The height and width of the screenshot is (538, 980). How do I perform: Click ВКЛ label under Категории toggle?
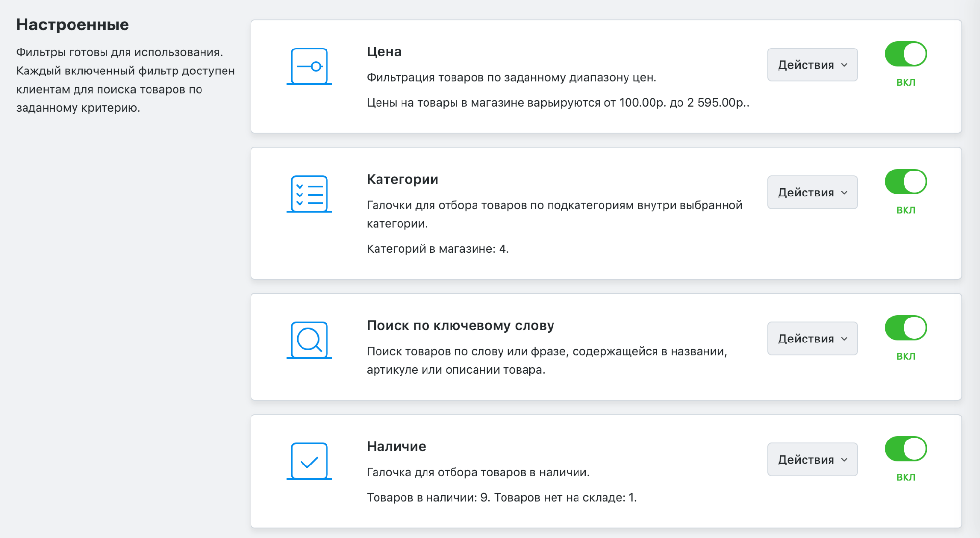click(905, 210)
